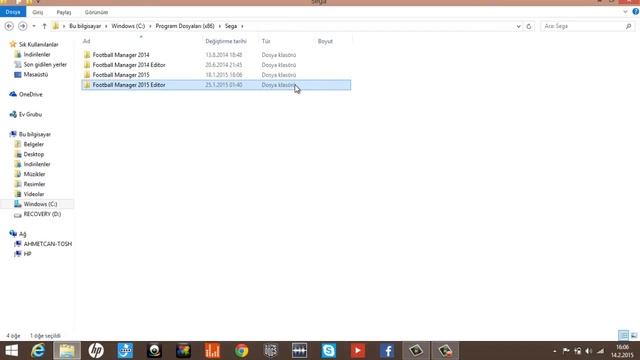Open the taskbar clock and date

click(x=622, y=351)
